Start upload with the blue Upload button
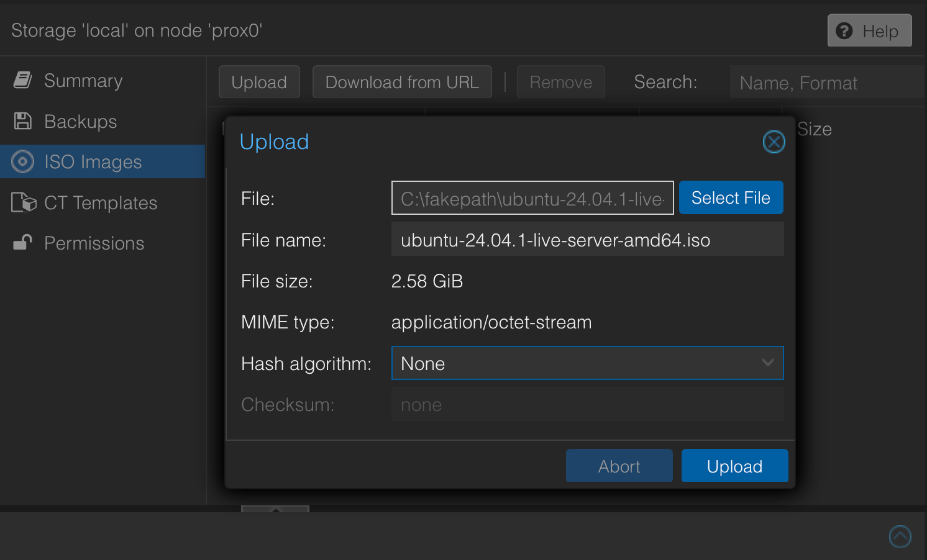This screenshot has width=927, height=560. pos(734,466)
